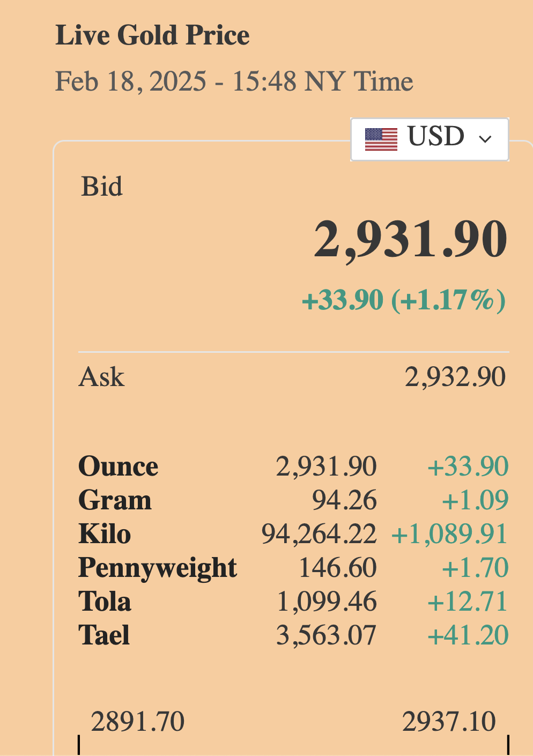Screen dimensions: 533x756
Task: Click the ask price 2,932.90
Action: (x=455, y=377)
